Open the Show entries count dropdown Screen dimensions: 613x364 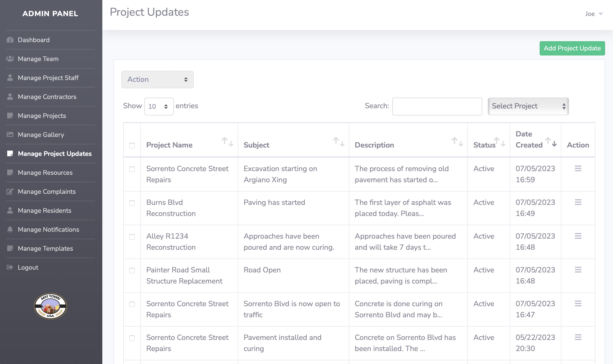tap(159, 106)
